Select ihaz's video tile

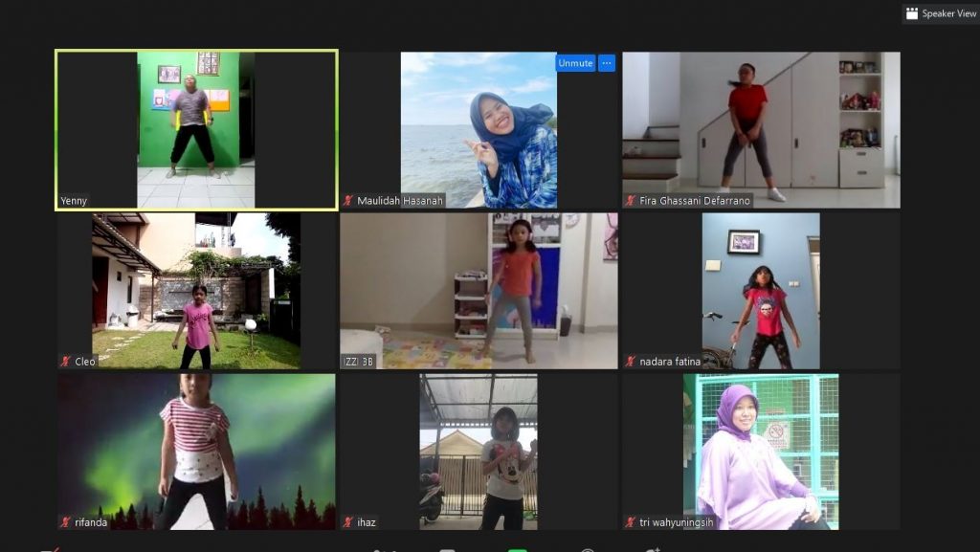[479, 448]
